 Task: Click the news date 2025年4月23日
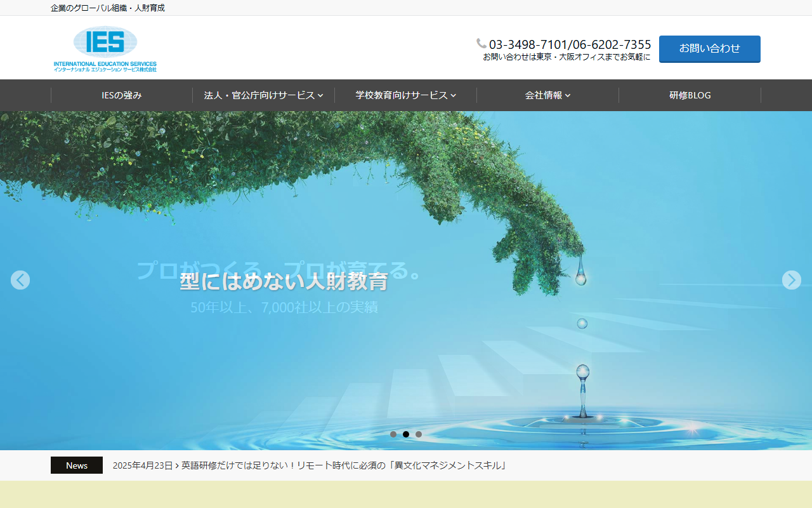tap(142, 465)
